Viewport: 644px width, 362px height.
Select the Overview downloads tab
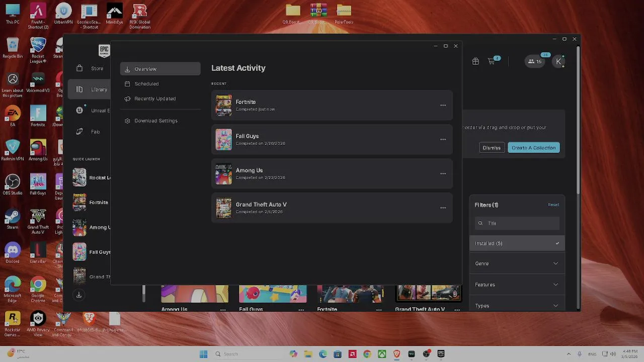tap(160, 69)
